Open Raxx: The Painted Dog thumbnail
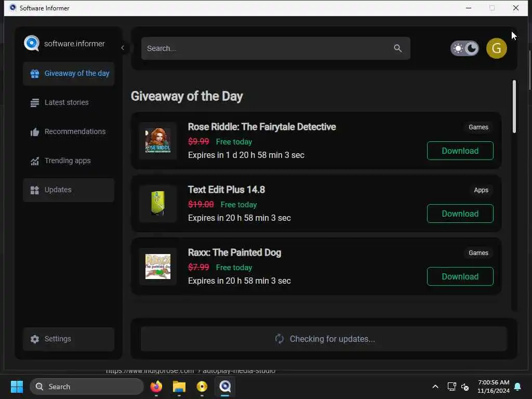Image resolution: width=532 pixels, height=399 pixels. 158,267
